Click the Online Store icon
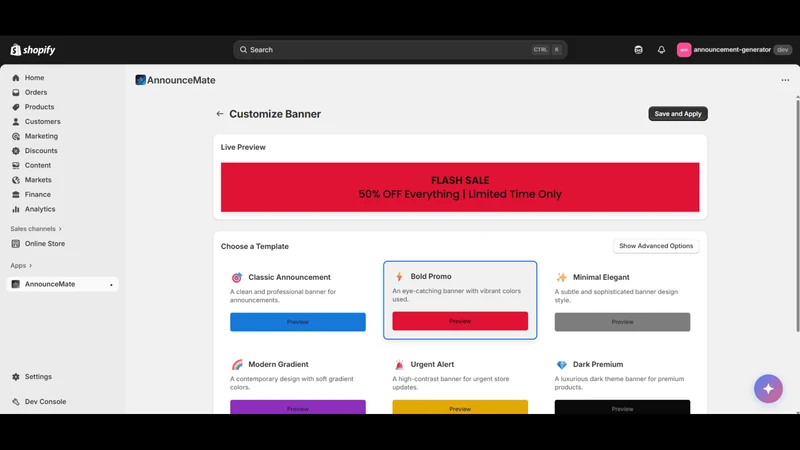The image size is (800, 450). coord(16,243)
